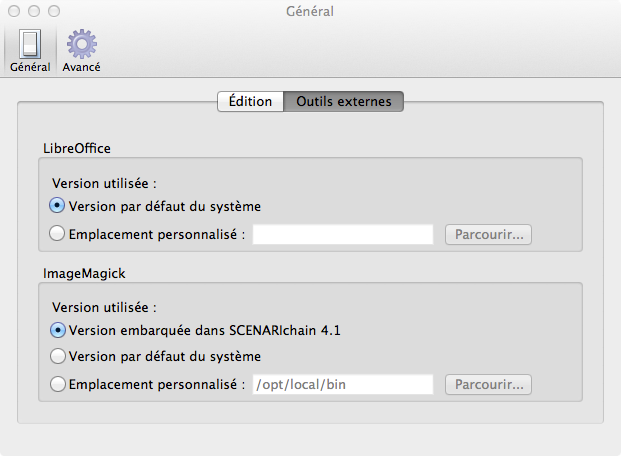621x456 pixels.
Task: Click the ImageMagick section heading
Action: 84,273
